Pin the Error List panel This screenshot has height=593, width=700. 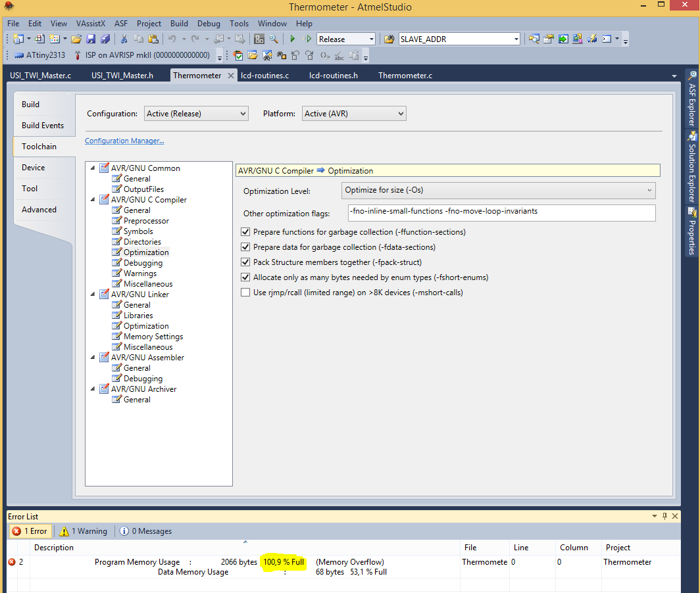point(664,516)
